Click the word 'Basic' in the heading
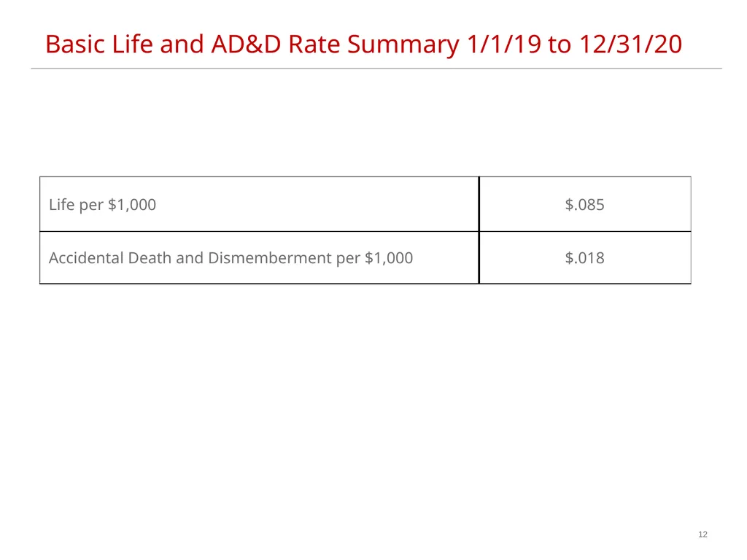This screenshot has width=747, height=560. (75, 44)
